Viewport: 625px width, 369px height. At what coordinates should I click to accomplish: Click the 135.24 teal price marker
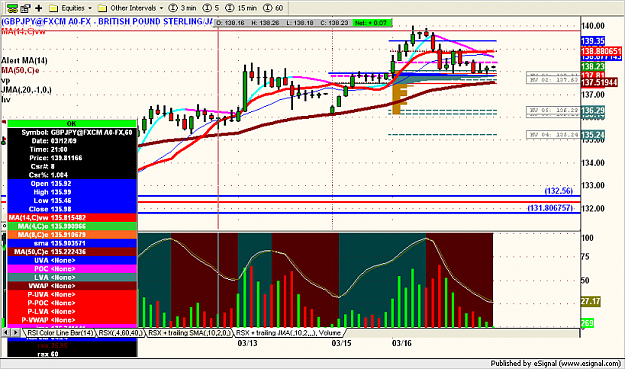(593, 135)
